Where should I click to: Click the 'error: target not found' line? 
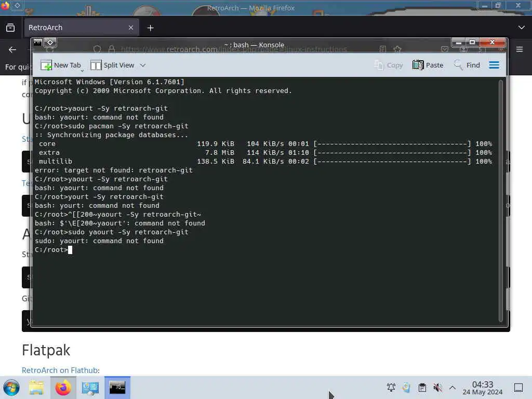pos(113,170)
